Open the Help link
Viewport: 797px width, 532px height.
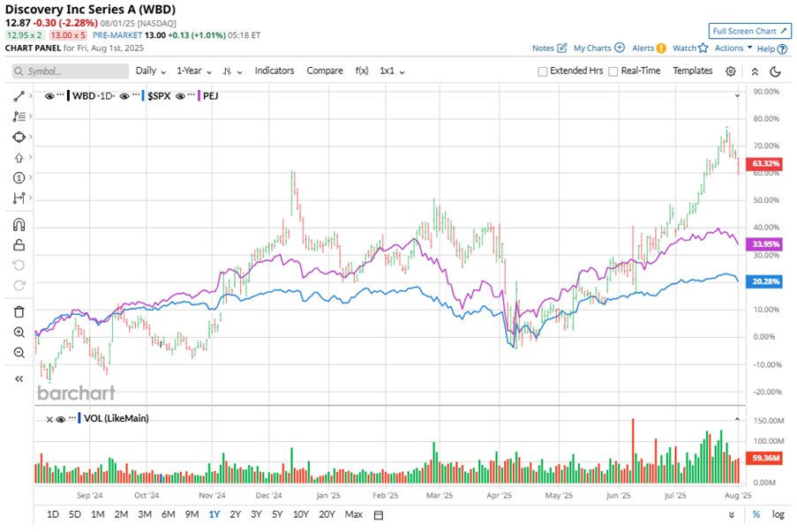coord(772,49)
